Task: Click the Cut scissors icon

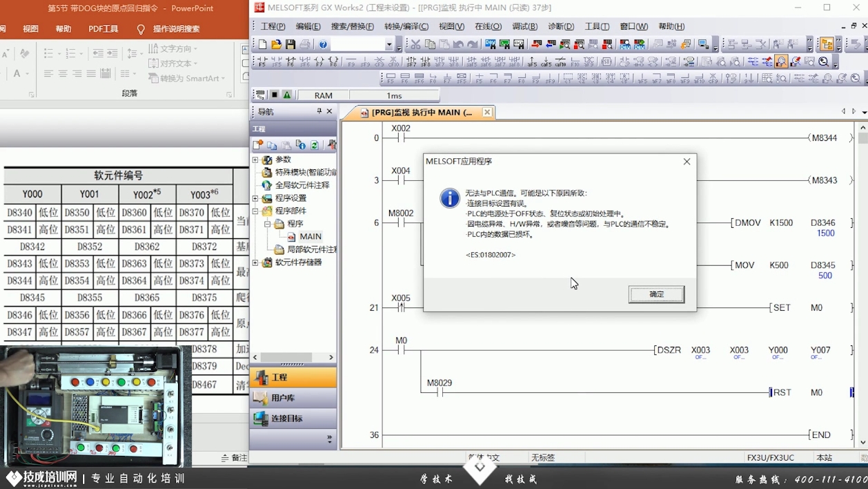Action: (415, 44)
